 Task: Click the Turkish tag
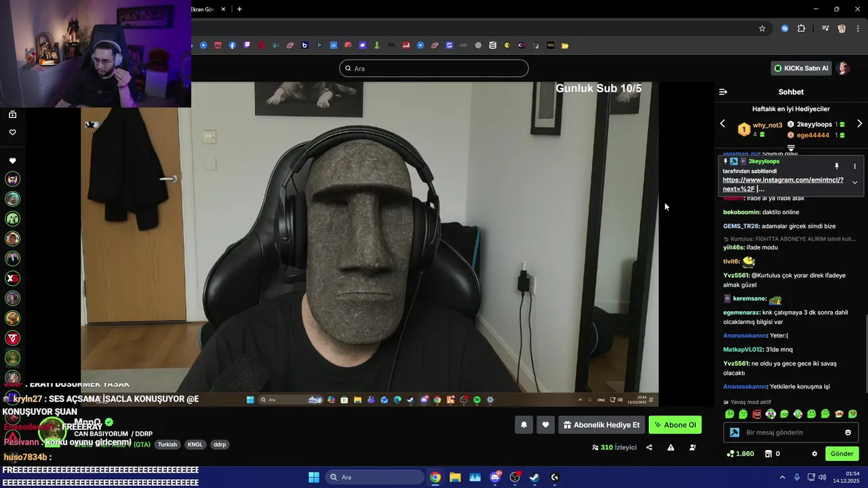(167, 445)
